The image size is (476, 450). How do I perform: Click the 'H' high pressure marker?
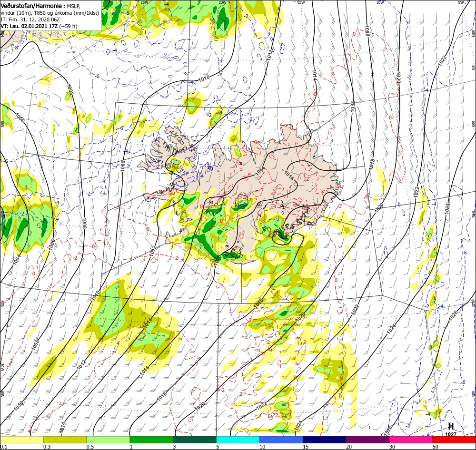pos(451,427)
